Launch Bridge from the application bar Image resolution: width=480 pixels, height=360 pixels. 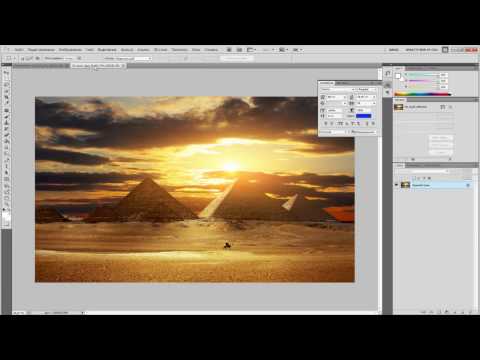[229, 50]
